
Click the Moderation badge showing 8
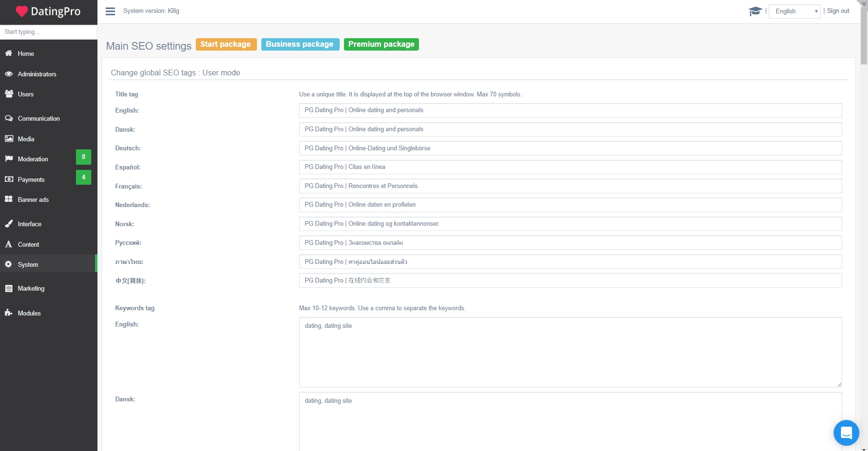pyautogui.click(x=84, y=157)
